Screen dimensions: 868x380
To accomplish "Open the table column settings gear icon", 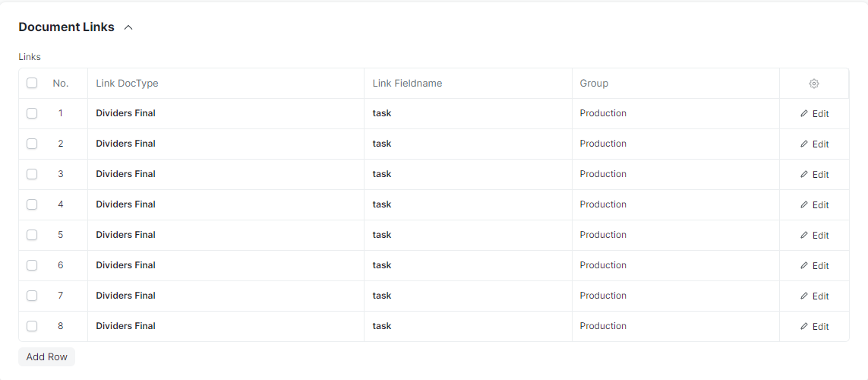I will click(x=813, y=84).
